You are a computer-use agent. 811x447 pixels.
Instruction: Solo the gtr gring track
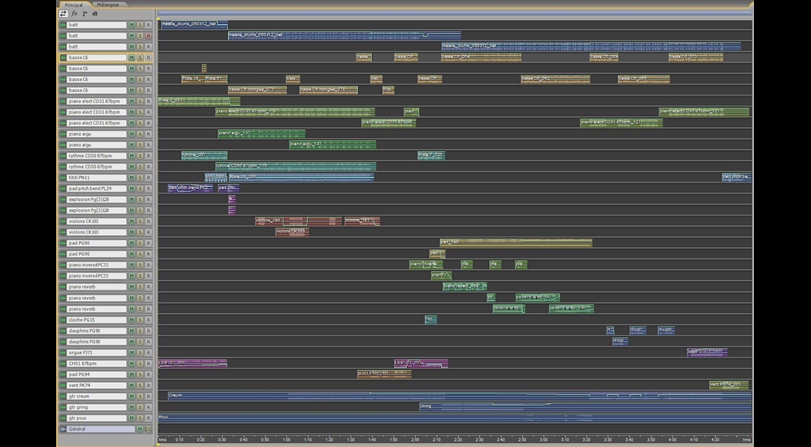[x=141, y=407]
